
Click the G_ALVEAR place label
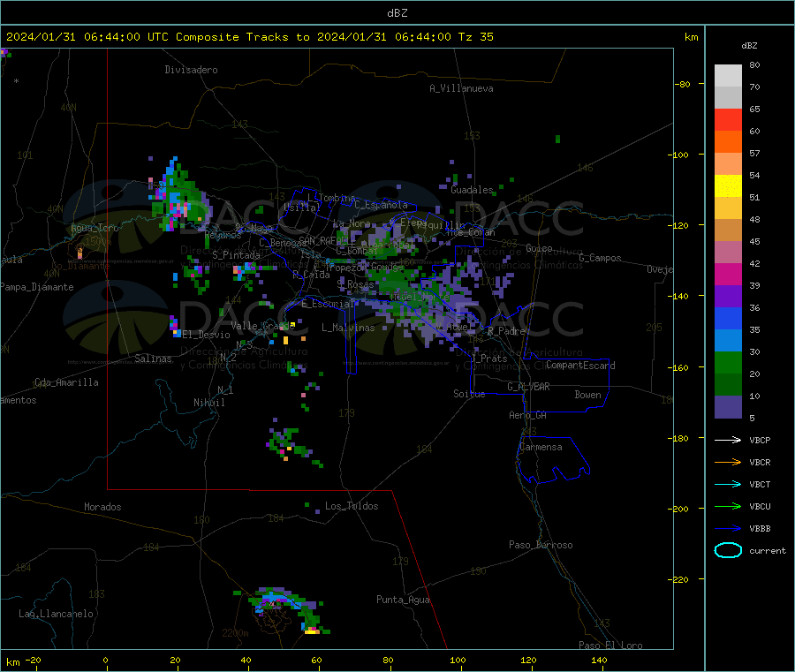(x=528, y=387)
